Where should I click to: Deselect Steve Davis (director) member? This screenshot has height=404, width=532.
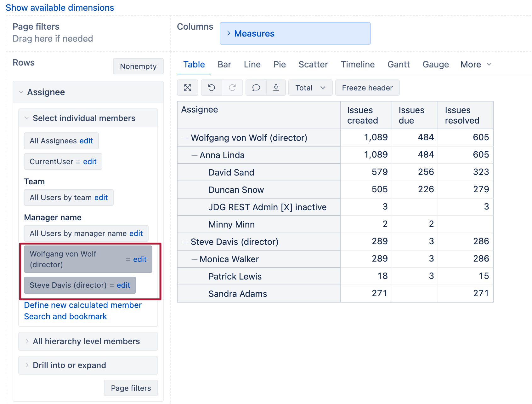pyautogui.click(x=68, y=285)
